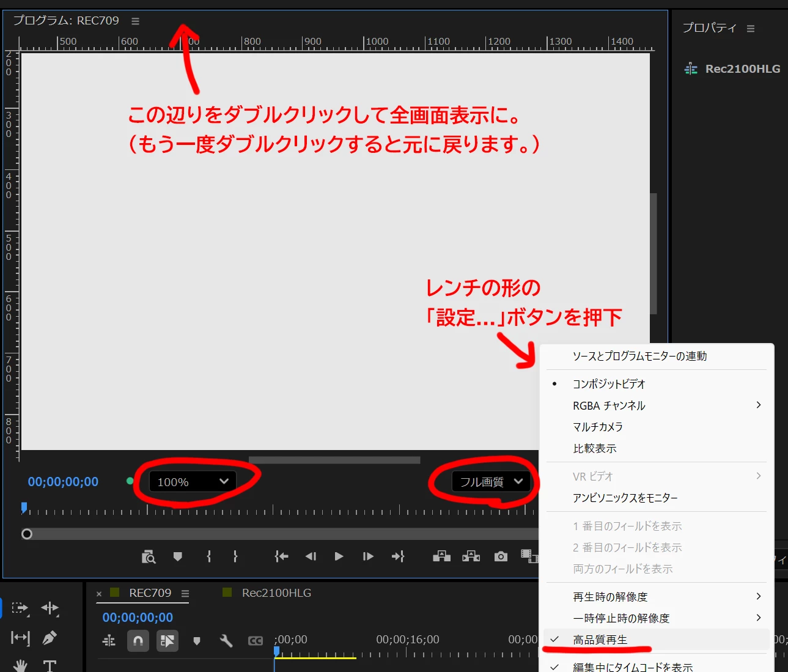Click the Program monitor timecode 00;00;00;00
788x672 pixels.
click(63, 482)
